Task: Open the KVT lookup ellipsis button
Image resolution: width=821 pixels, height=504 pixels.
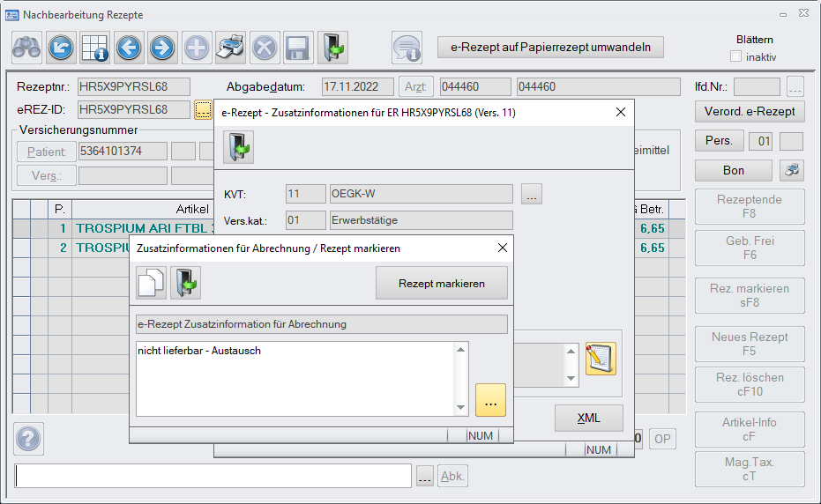Action: (x=531, y=194)
